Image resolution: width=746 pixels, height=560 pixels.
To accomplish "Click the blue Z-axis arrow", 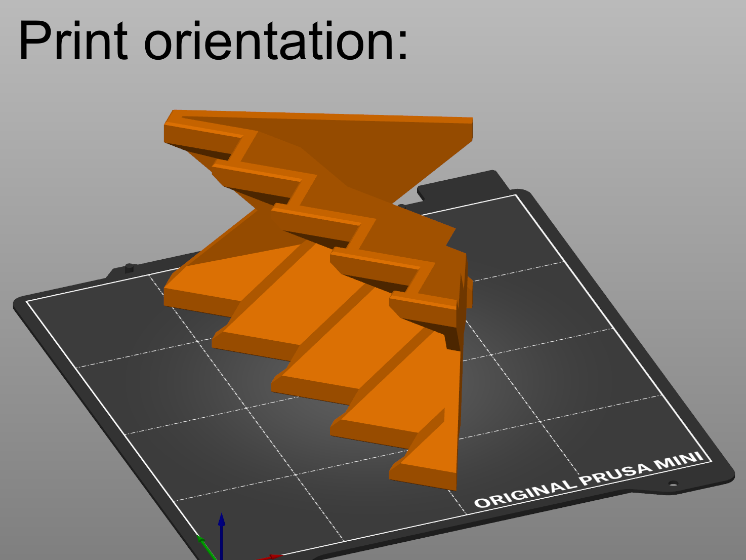I will point(222,536).
